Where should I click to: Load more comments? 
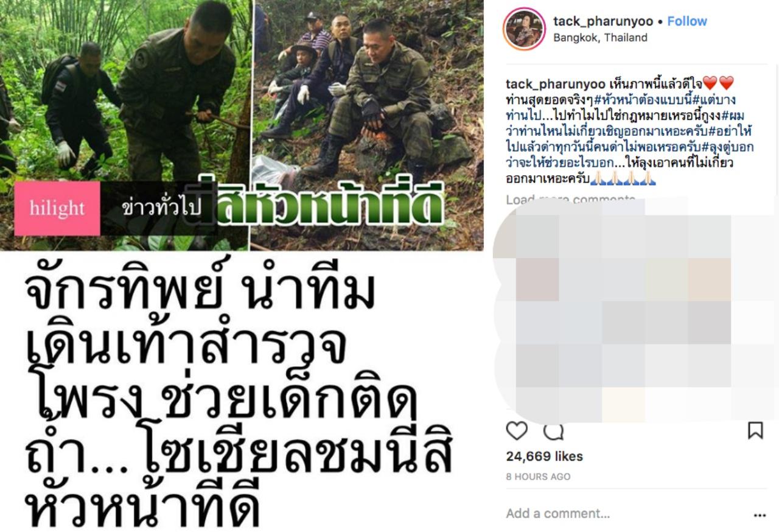570,199
